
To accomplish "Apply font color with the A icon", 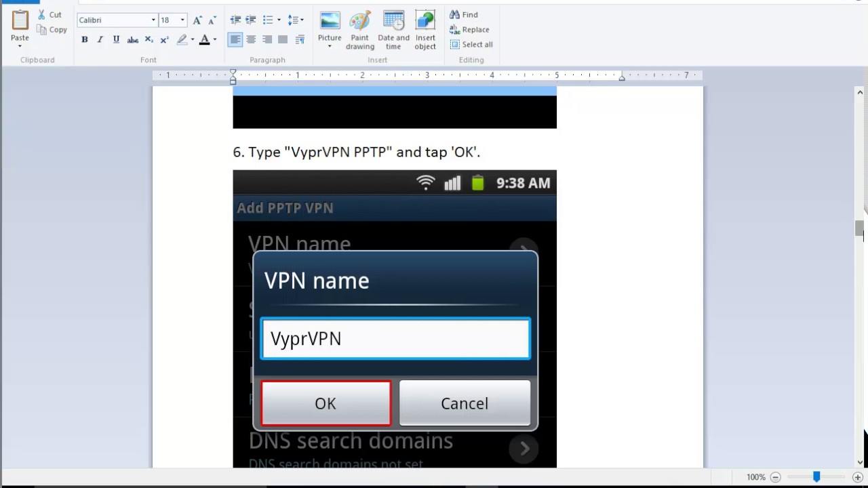I will 204,40.
